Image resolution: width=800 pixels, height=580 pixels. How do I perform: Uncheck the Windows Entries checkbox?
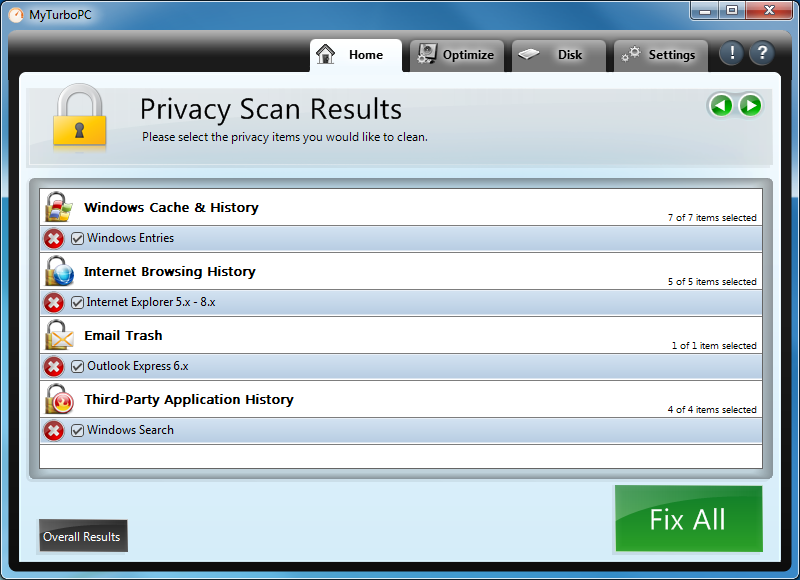[x=77, y=239]
